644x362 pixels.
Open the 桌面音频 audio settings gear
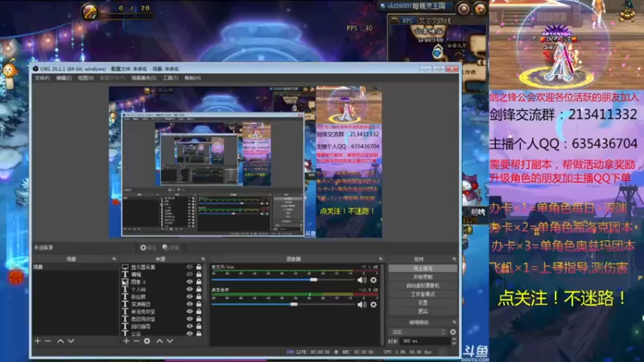click(374, 305)
